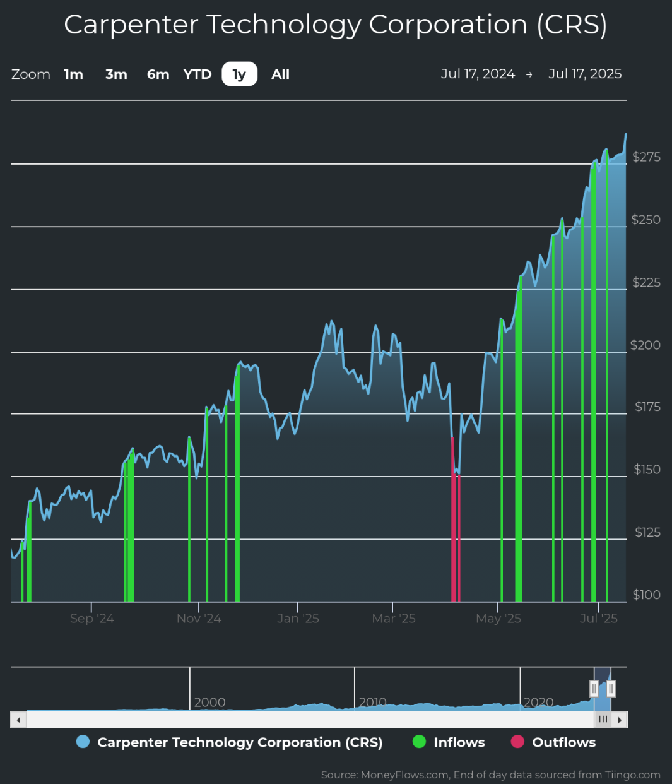Edit the start date Jul 17, 2024
This screenshot has height=784, width=672.
[478, 74]
